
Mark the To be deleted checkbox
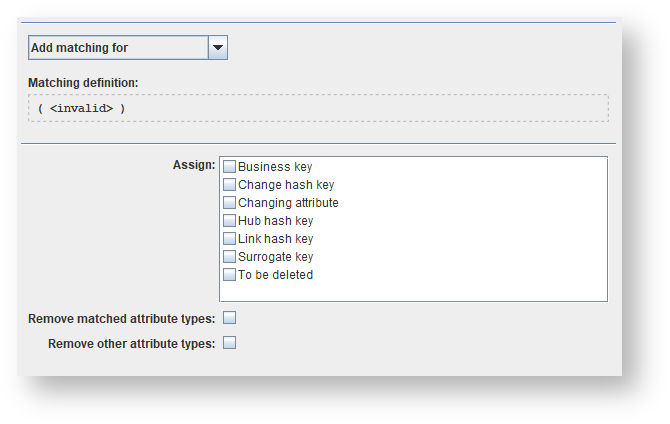(x=230, y=275)
